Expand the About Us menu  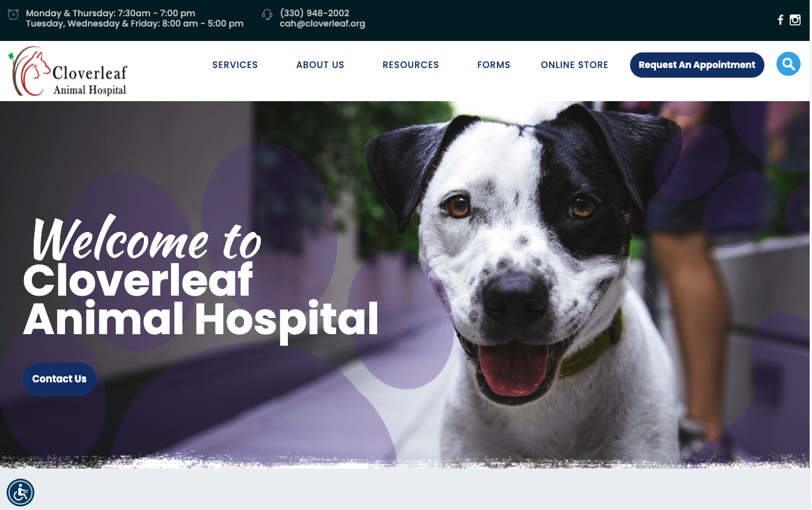click(x=320, y=65)
